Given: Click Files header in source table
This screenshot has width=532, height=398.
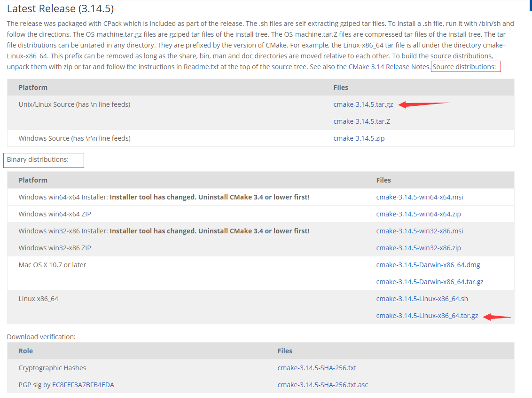Looking at the screenshot, I should 341,88.
